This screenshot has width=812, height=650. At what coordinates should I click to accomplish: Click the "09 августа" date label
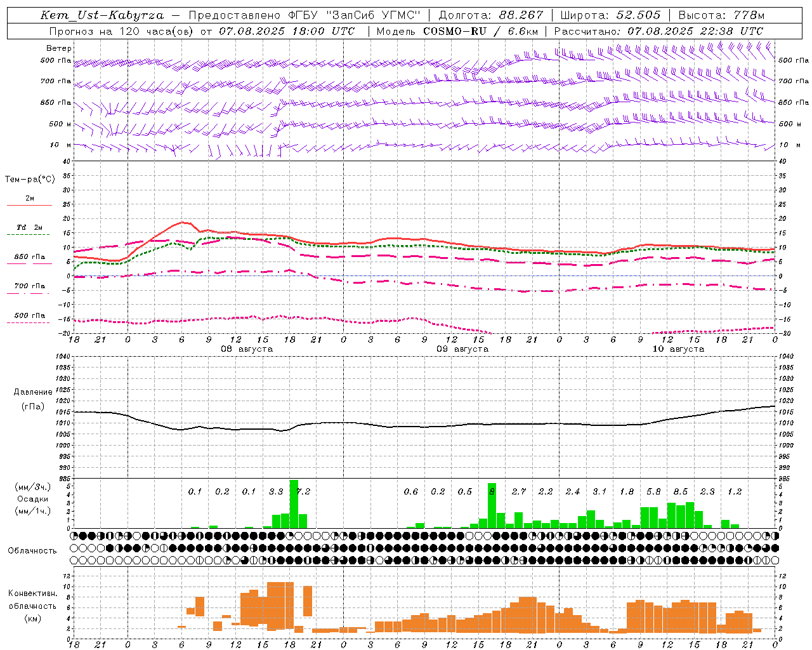click(462, 349)
